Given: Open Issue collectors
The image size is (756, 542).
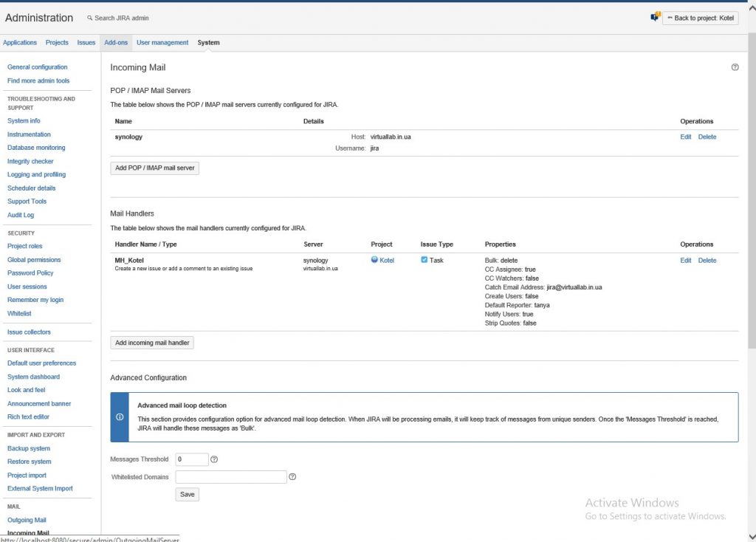Looking at the screenshot, I should pos(29,332).
